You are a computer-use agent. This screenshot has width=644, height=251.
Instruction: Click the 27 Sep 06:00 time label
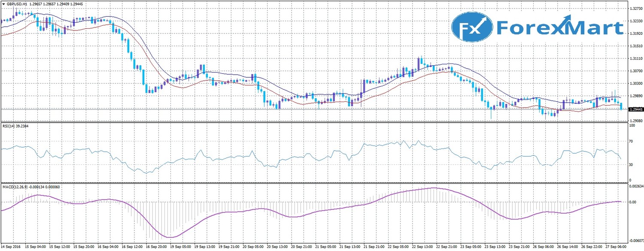[616, 247]
